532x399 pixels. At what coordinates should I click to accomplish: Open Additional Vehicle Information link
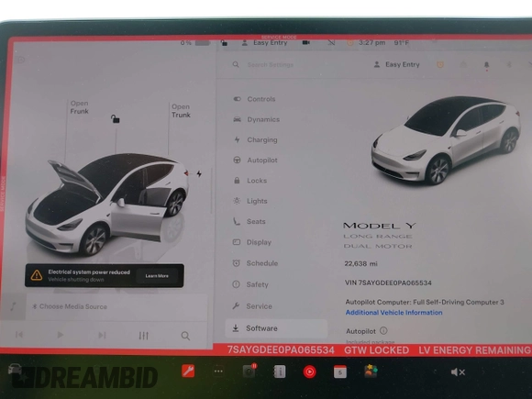(x=393, y=313)
